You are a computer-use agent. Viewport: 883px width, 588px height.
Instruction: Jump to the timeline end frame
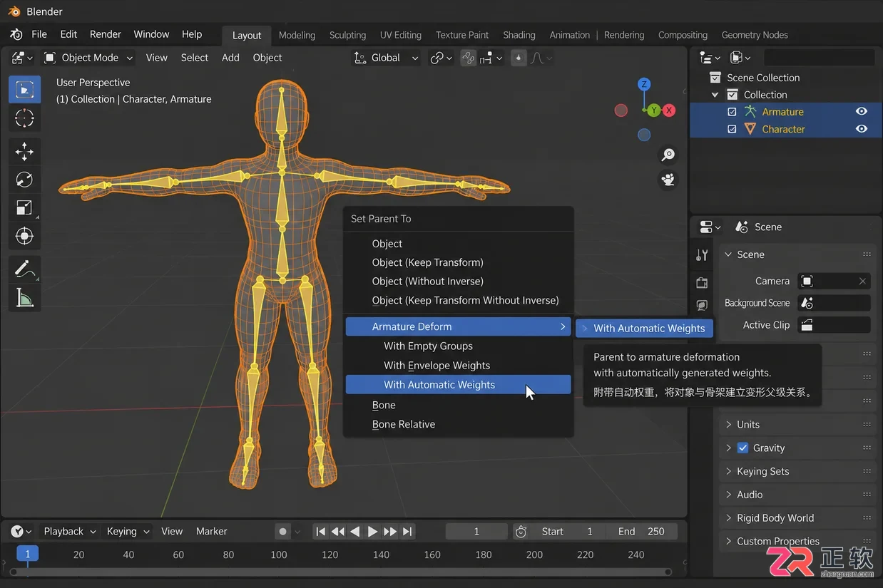click(x=407, y=532)
